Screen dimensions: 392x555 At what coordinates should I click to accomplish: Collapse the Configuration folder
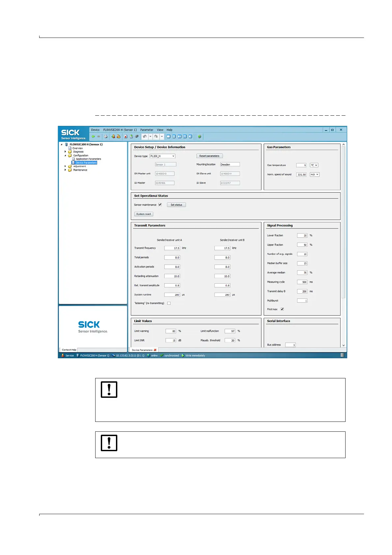[x=65, y=155]
